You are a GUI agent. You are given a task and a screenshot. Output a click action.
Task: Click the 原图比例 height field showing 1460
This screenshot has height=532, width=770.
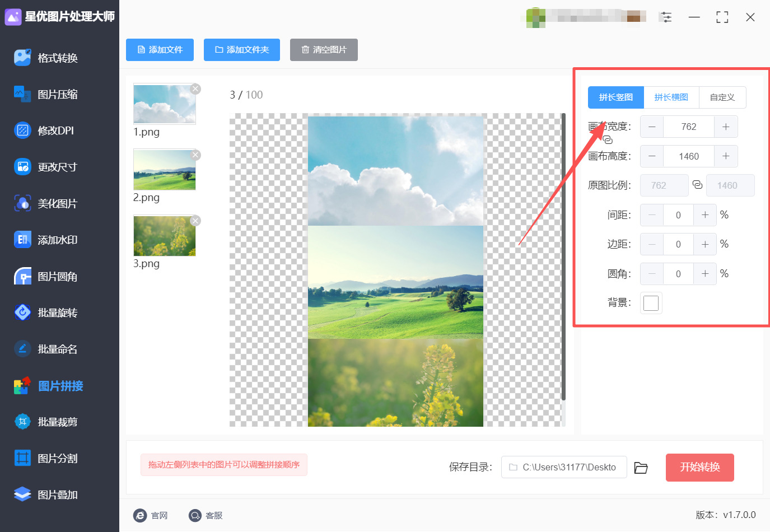(730, 185)
